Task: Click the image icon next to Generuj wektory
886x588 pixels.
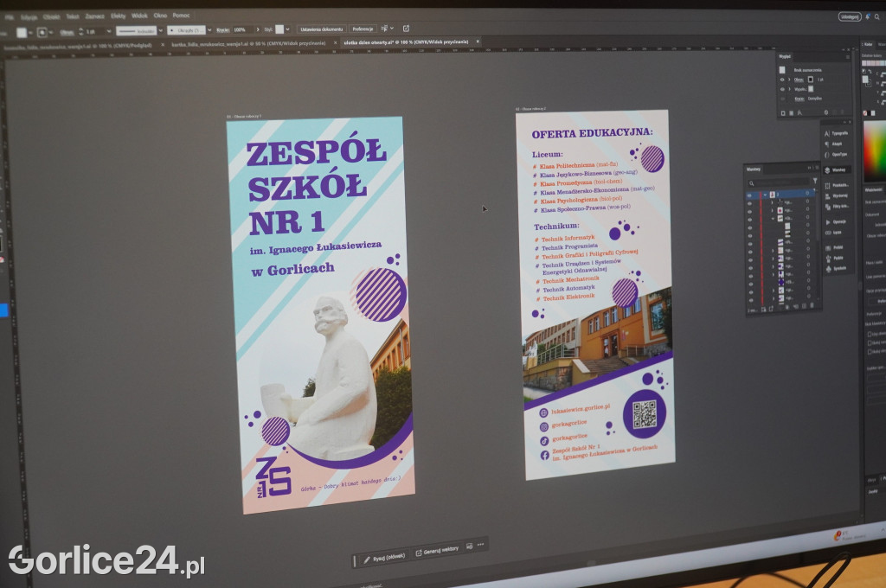Action: [469, 546]
